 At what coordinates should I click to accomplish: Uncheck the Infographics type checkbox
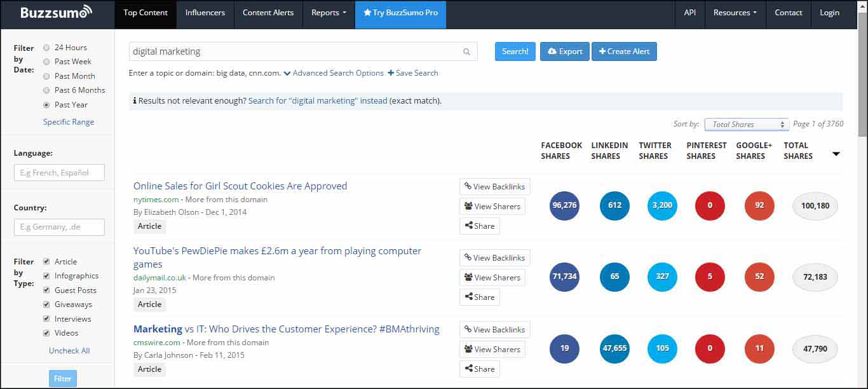click(x=46, y=276)
